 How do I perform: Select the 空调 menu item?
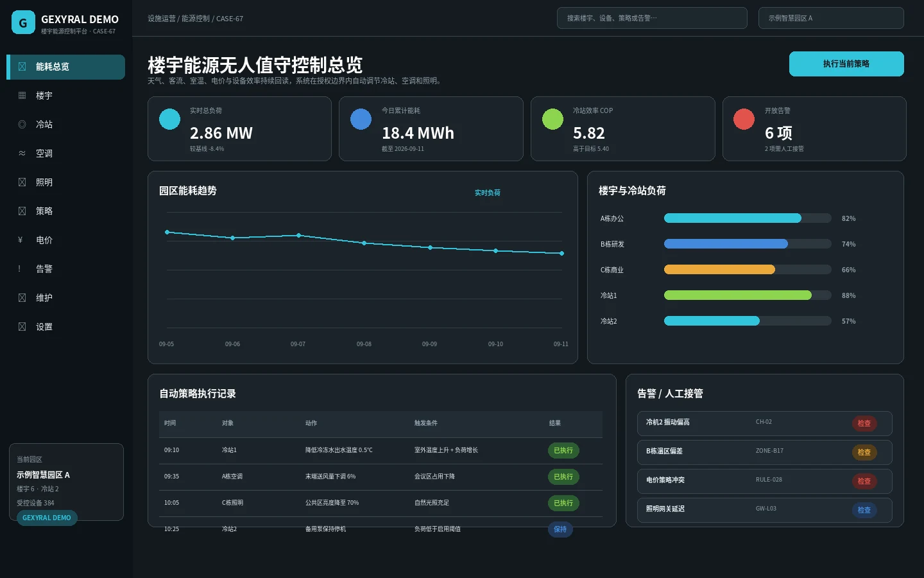click(x=65, y=153)
